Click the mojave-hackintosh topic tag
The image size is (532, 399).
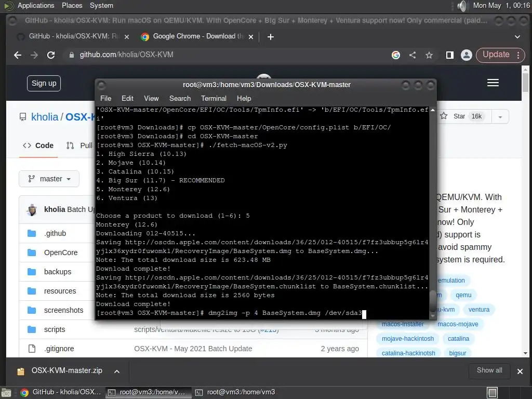[407, 339]
